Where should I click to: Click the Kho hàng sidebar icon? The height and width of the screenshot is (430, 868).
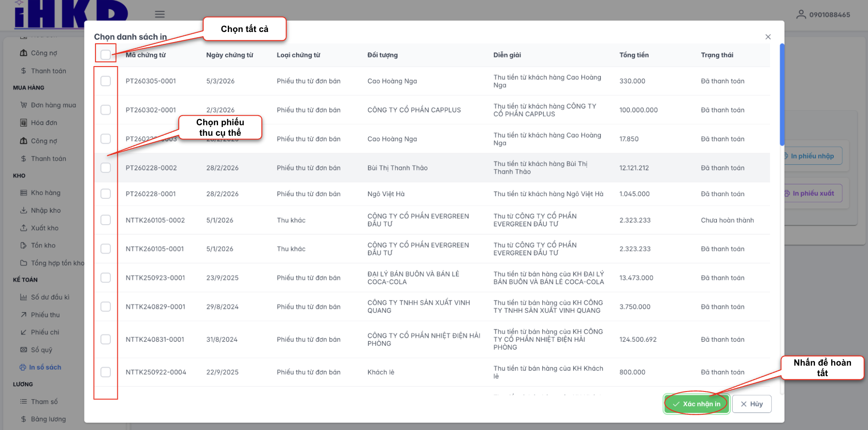point(24,193)
